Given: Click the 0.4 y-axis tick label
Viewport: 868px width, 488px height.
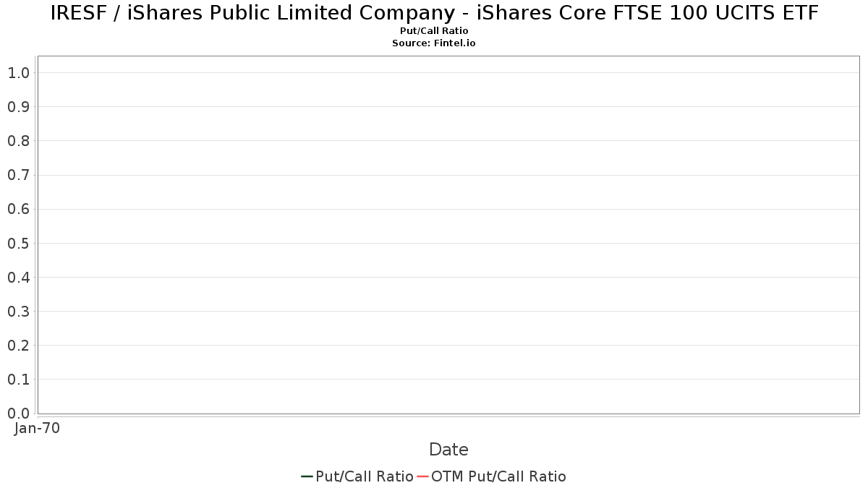Looking at the screenshot, I should pyautogui.click(x=18, y=278).
